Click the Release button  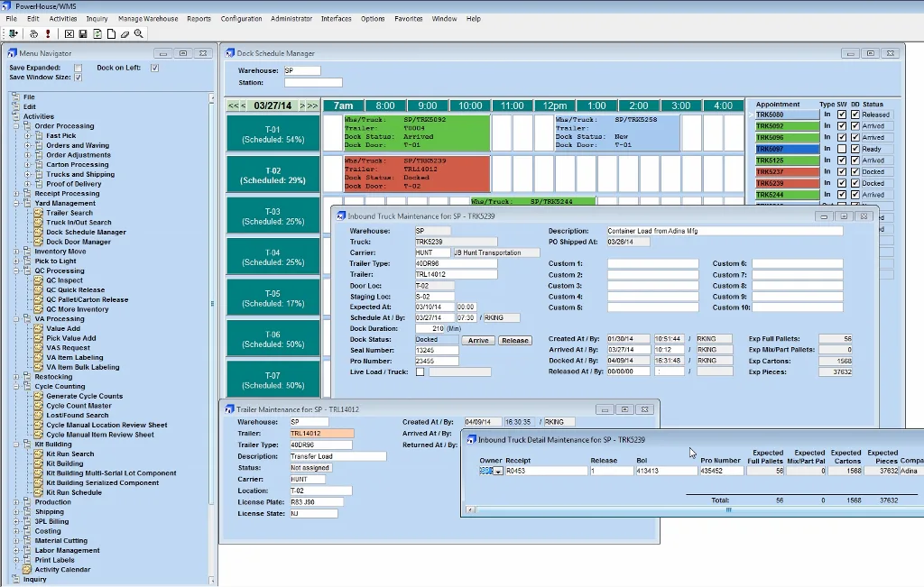point(515,340)
